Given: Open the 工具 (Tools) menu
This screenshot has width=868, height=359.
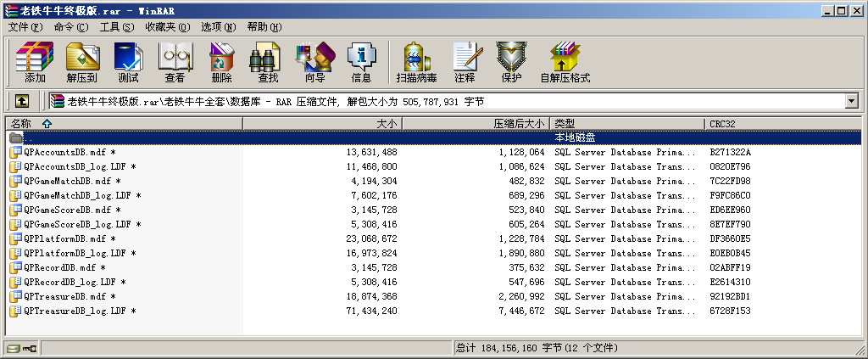Looking at the screenshot, I should tap(116, 27).
